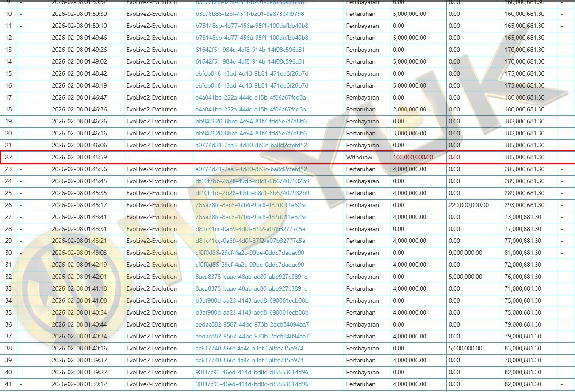The height and width of the screenshot is (392, 575).
Task: Open the b3ef980d link in row 34
Action: (252, 300)
